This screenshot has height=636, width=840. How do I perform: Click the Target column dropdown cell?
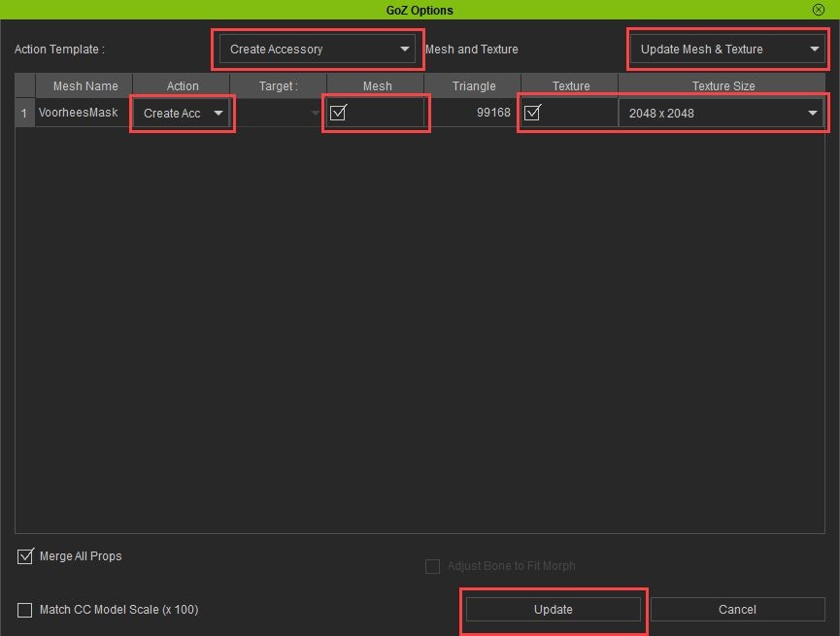(x=278, y=114)
